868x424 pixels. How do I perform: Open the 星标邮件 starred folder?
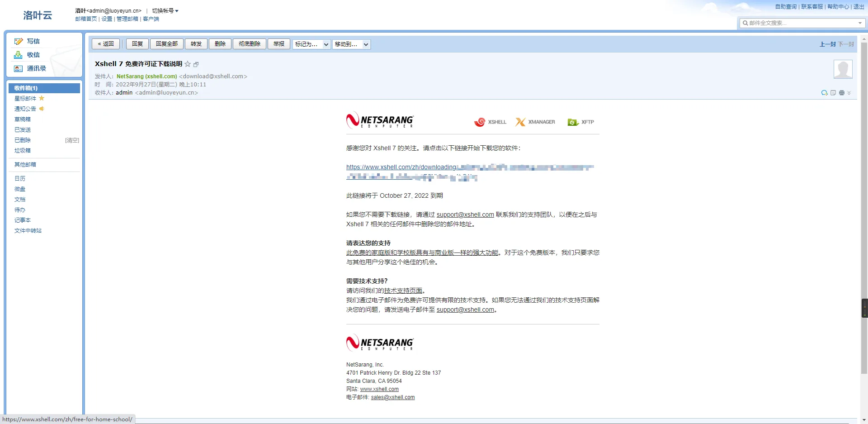click(x=25, y=99)
